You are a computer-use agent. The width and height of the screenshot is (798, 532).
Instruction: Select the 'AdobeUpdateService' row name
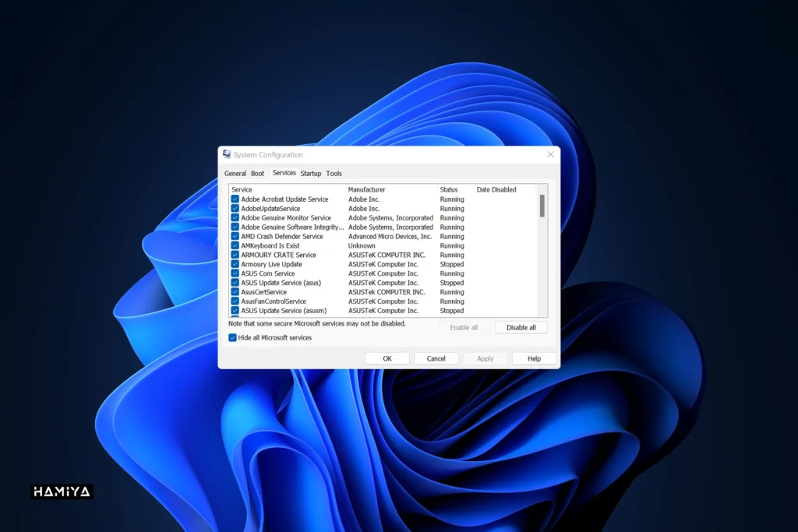pyautogui.click(x=270, y=209)
